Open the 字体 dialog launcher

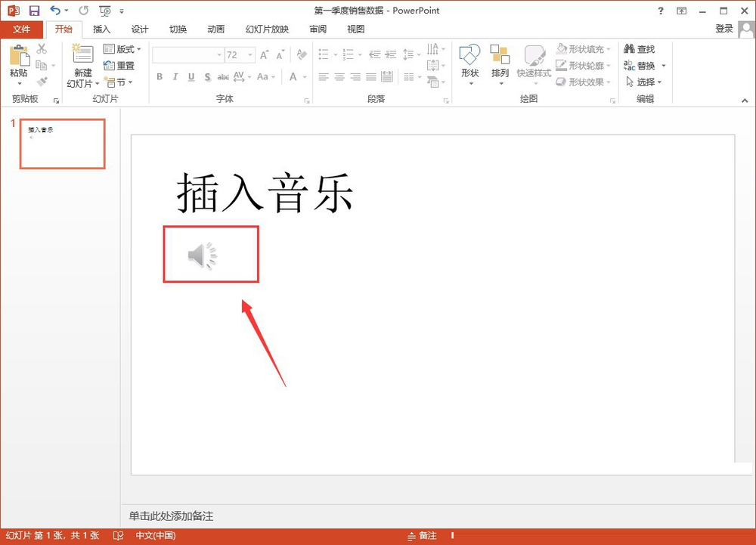(307, 101)
